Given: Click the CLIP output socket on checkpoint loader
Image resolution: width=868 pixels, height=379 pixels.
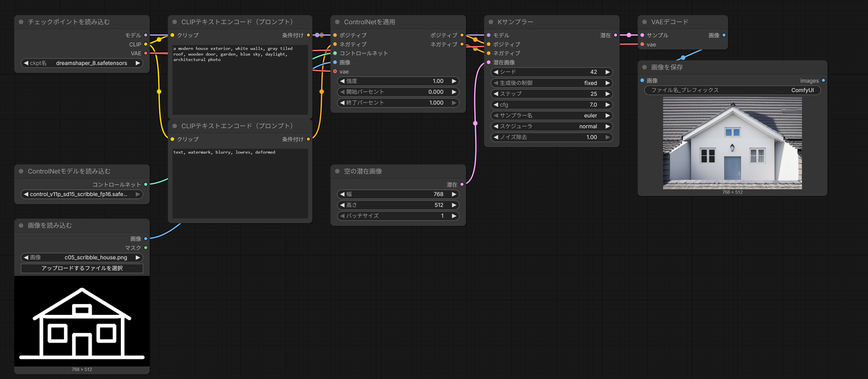Looking at the screenshot, I should pos(146,45).
